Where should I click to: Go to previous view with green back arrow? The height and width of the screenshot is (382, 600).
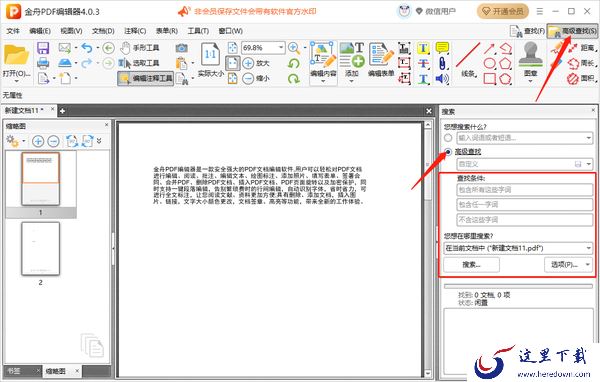tap(109, 48)
